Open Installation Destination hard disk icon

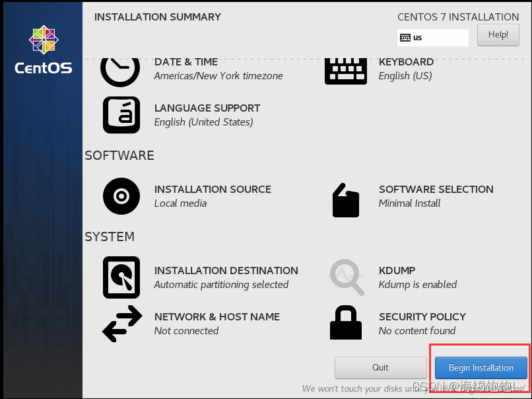[x=121, y=277]
